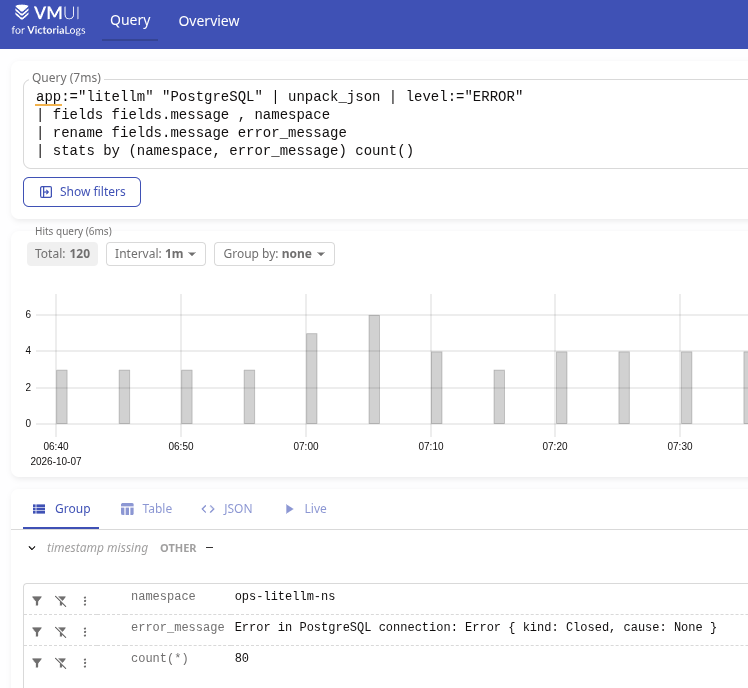Click the VMUI VictoriaLogs logo
Viewport: 748px width, 688px height.
(48, 21)
